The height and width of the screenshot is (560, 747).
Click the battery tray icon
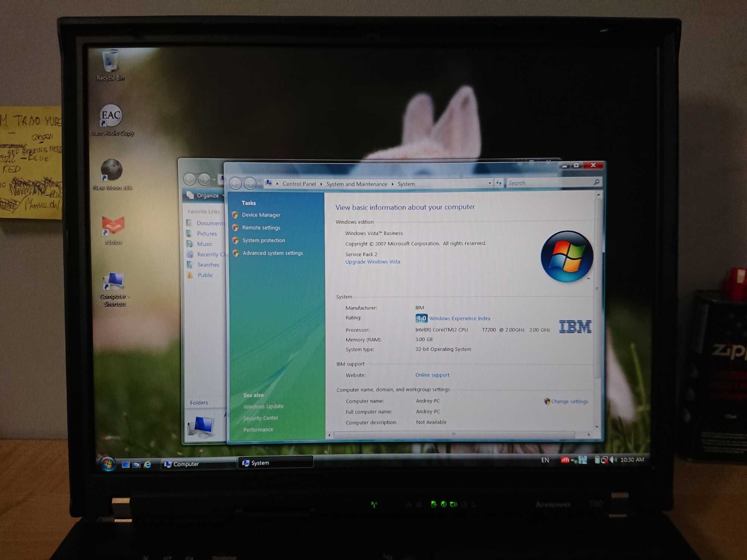tap(597, 460)
